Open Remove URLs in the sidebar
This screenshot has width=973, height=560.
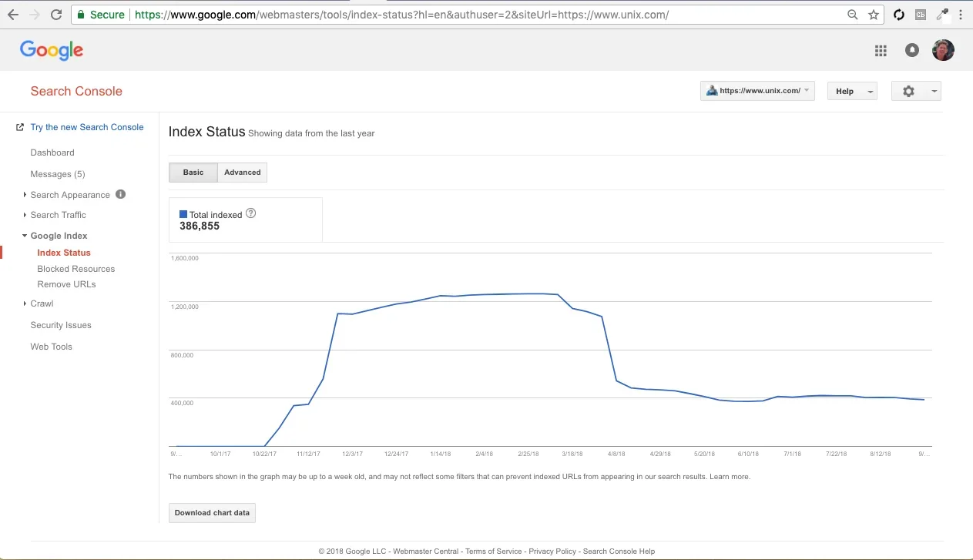[66, 284]
